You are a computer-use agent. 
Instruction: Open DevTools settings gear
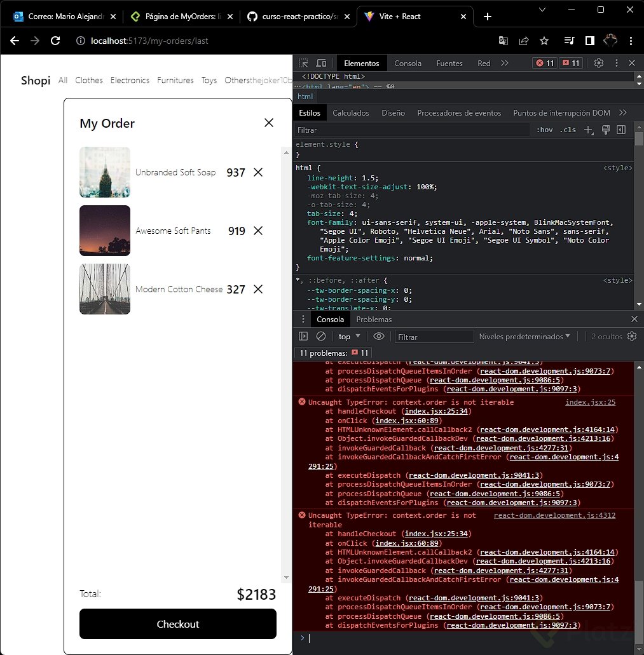[598, 63]
